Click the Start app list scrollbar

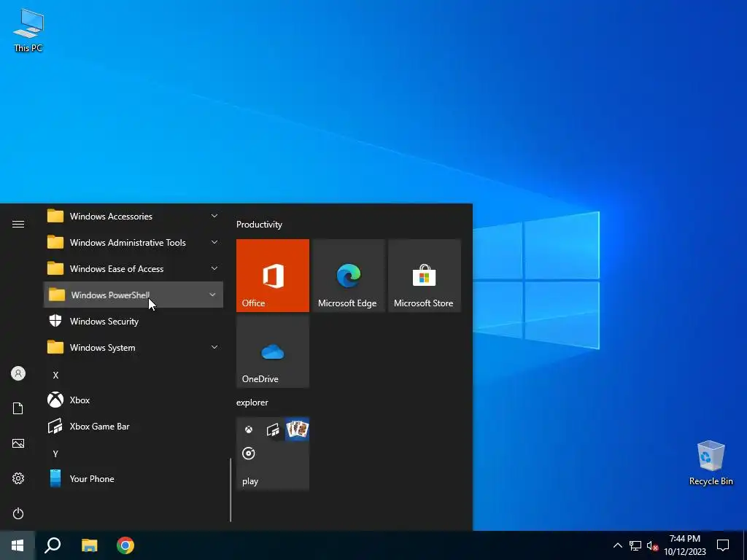pos(231,490)
